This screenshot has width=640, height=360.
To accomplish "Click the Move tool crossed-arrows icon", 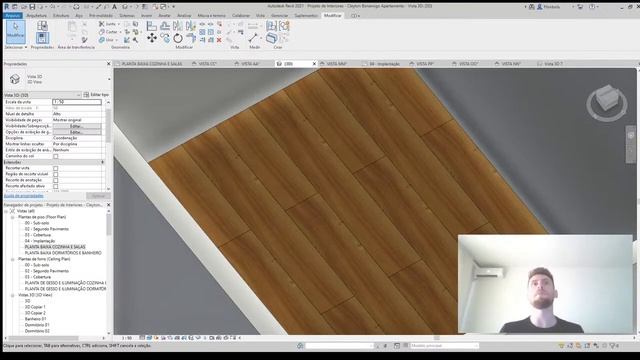I will tap(152, 38).
